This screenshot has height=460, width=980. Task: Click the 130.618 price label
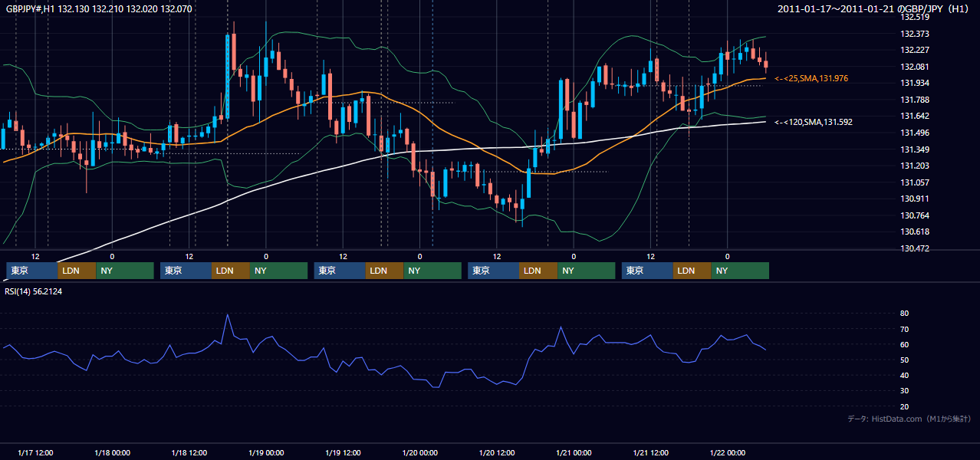(x=914, y=232)
